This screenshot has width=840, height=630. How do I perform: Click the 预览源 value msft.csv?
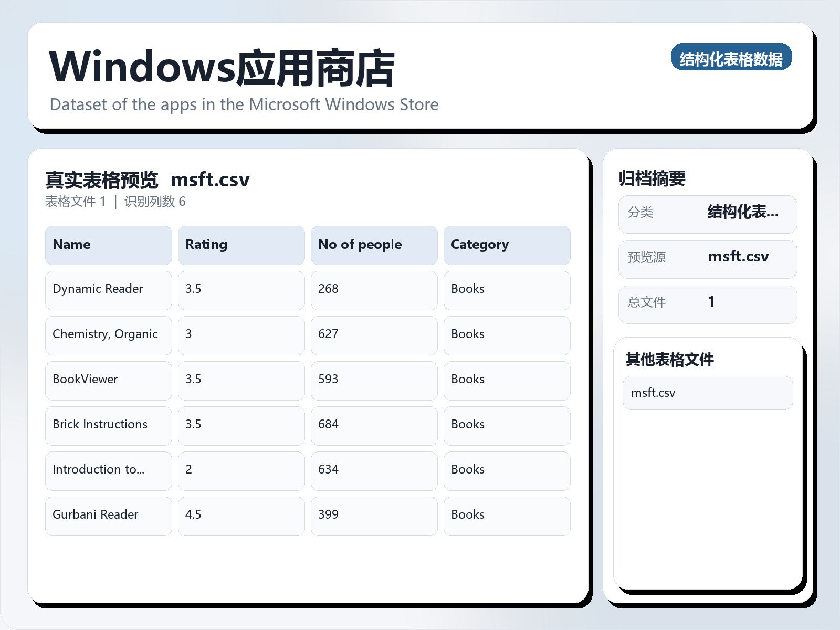pyautogui.click(x=738, y=257)
